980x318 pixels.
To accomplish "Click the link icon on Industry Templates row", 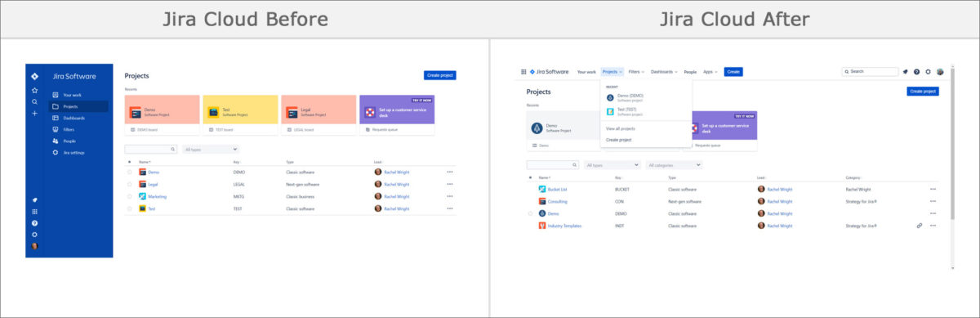I will [x=920, y=226].
